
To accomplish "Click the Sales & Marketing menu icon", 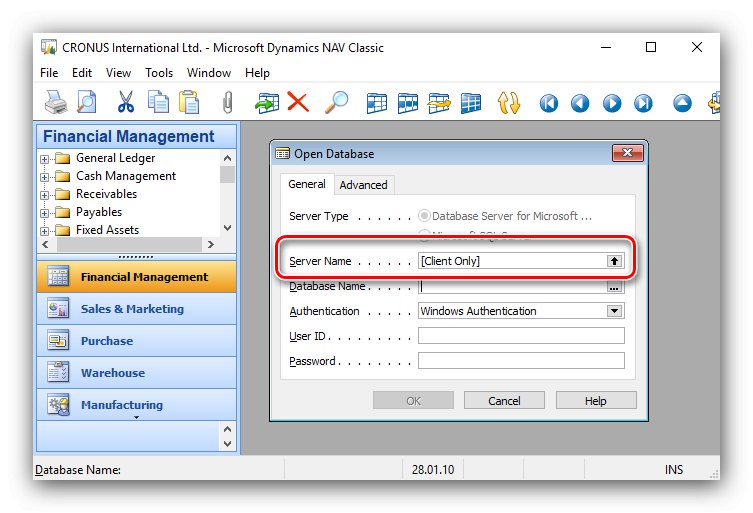I will point(58,308).
